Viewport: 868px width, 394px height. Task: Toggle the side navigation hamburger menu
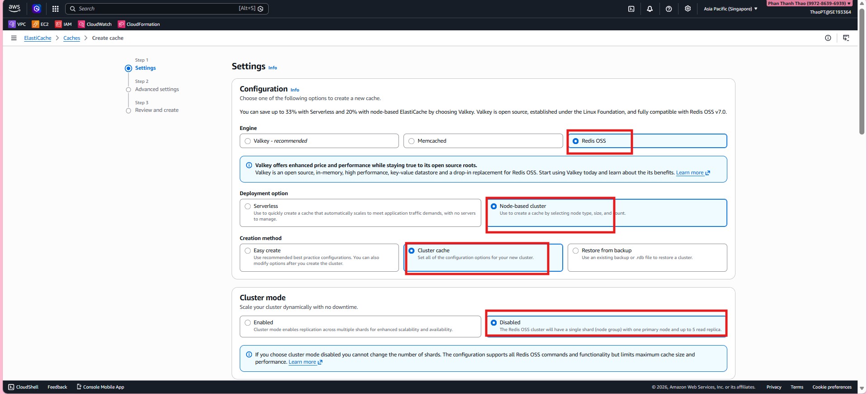[x=14, y=38]
